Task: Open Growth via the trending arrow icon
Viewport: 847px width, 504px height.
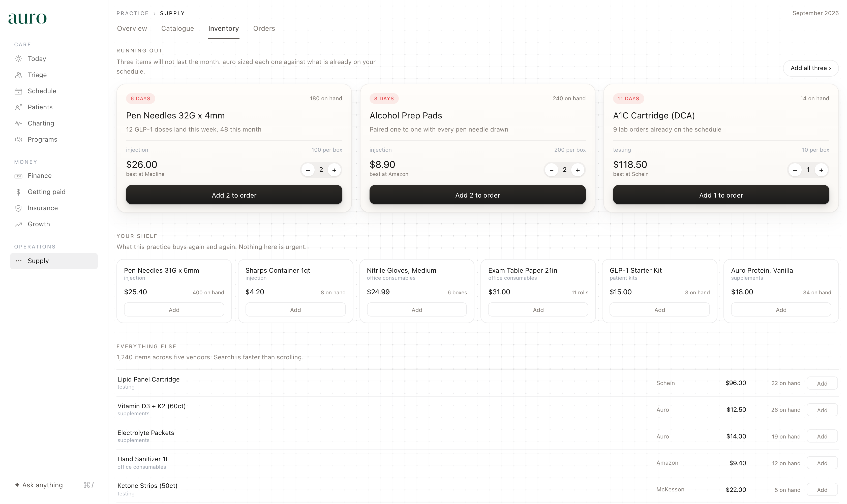Action: (18, 224)
